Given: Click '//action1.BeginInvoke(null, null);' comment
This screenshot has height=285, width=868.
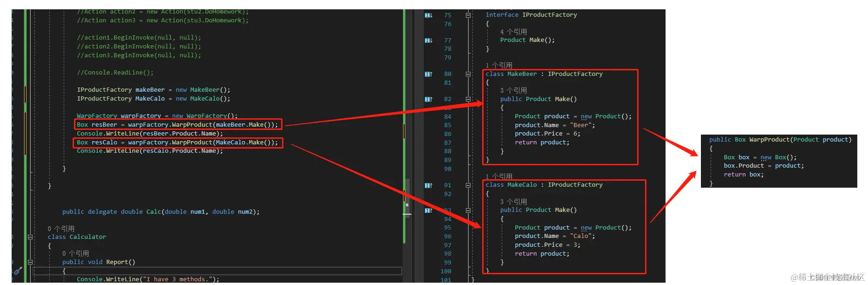Looking at the screenshot, I should 139,38.
